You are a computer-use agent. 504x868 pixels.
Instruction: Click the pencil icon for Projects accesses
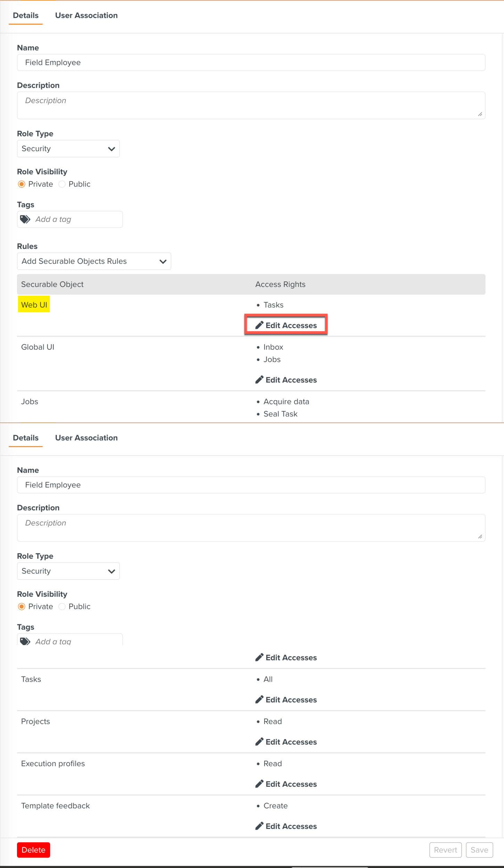point(259,741)
